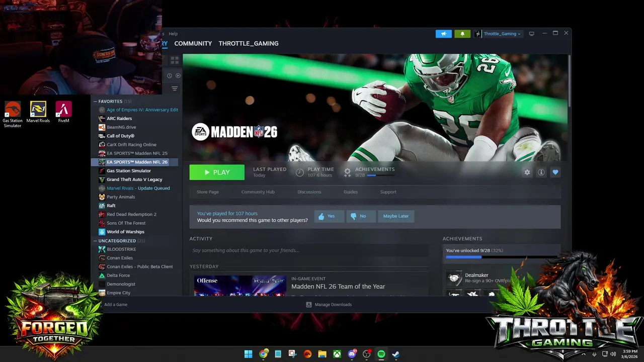
Task: Switch library to grid collections view
Action: tap(175, 60)
